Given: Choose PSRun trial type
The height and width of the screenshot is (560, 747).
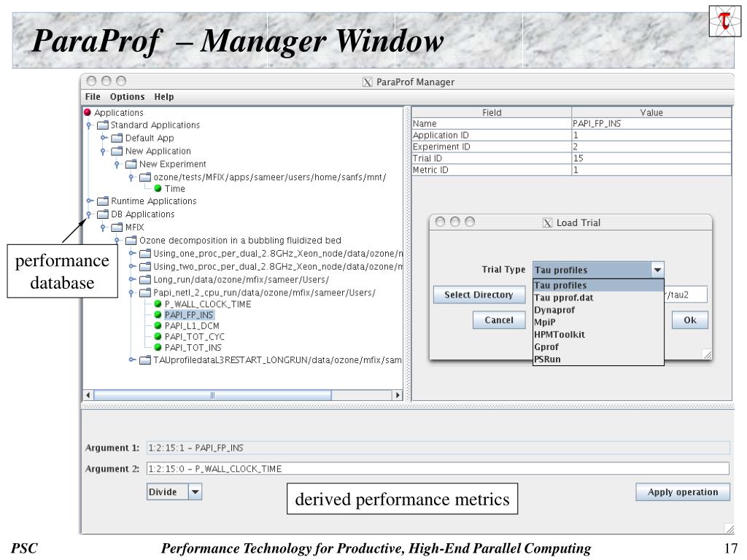Looking at the screenshot, I should click(x=598, y=359).
